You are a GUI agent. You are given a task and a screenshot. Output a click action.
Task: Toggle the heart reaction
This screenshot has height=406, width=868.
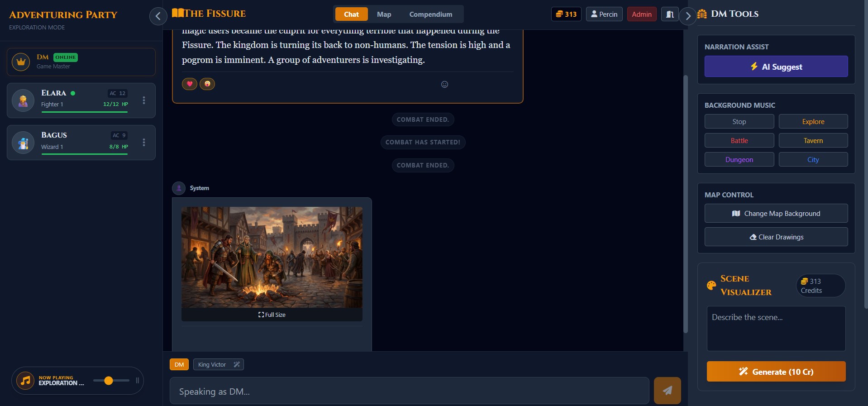click(190, 84)
